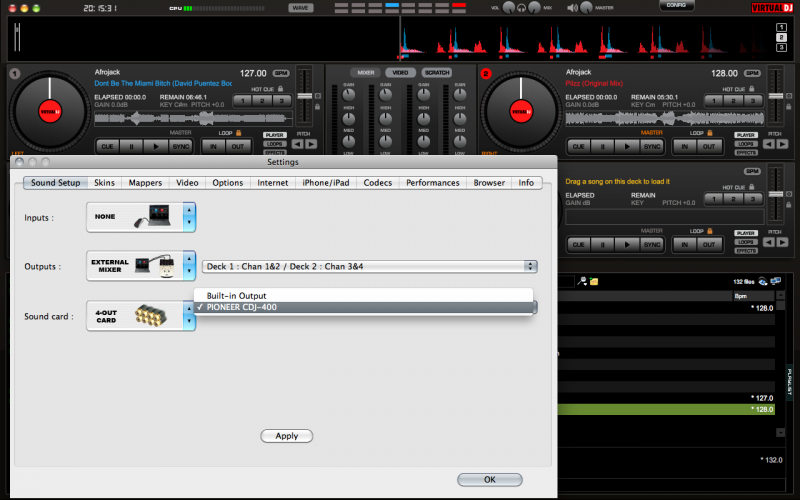Open the Outputs EXTERNAL MIXER dropdown
Image resolution: width=800 pixels, height=500 pixels.
(141, 266)
